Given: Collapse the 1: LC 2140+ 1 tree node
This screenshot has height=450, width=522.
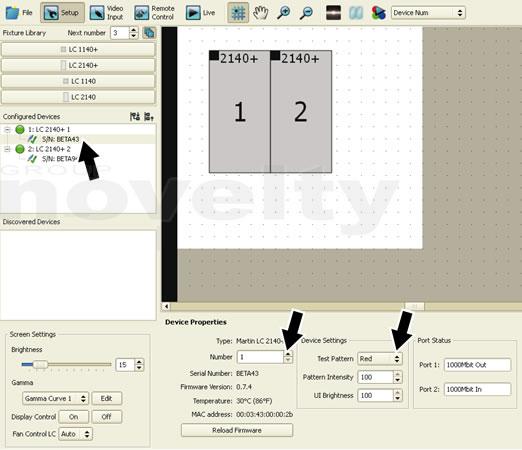Looking at the screenshot, I should coord(7,129).
